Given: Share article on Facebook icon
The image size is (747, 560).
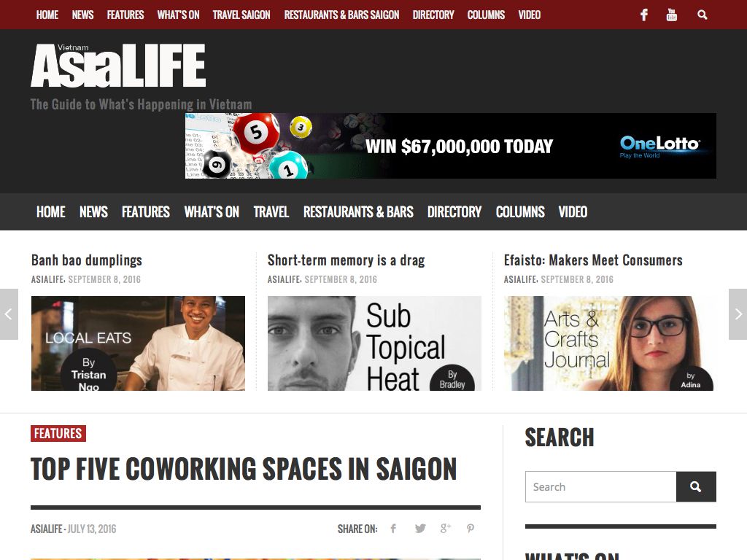Looking at the screenshot, I should pos(393,529).
